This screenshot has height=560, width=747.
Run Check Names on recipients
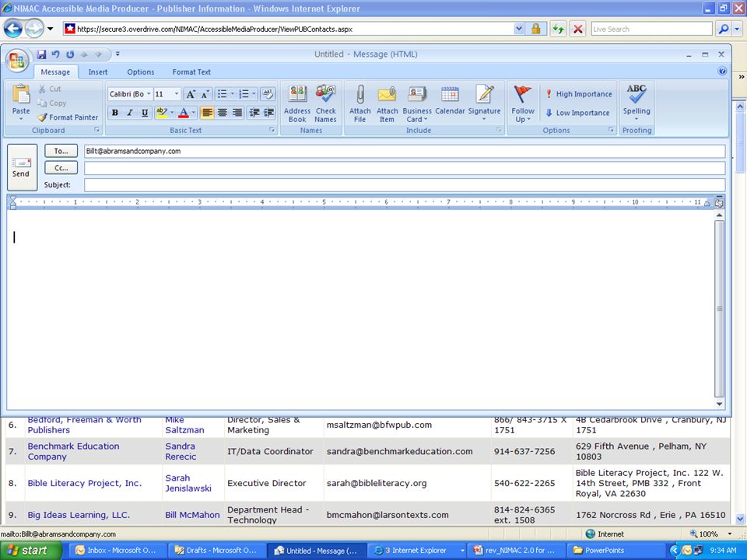326,103
